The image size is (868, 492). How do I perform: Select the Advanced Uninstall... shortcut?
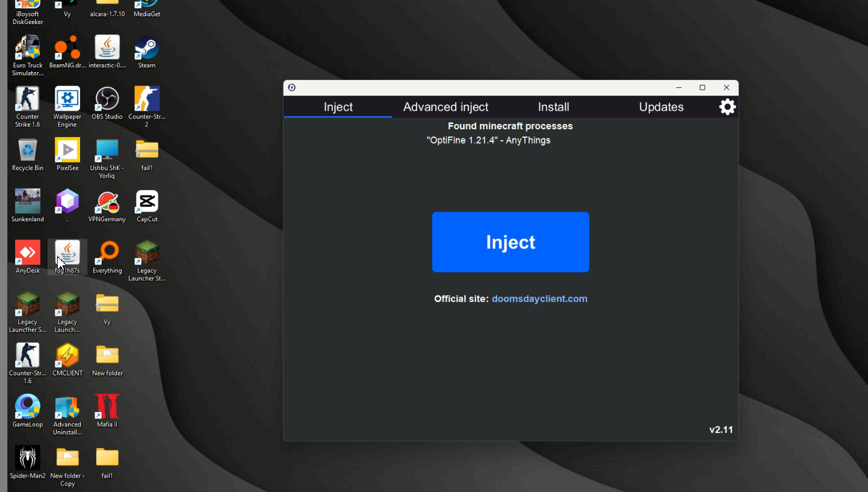67,415
